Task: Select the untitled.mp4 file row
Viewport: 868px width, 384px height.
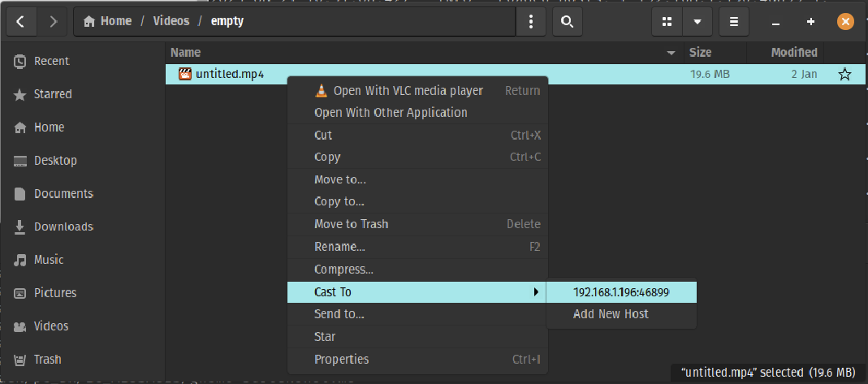Action: [515, 74]
